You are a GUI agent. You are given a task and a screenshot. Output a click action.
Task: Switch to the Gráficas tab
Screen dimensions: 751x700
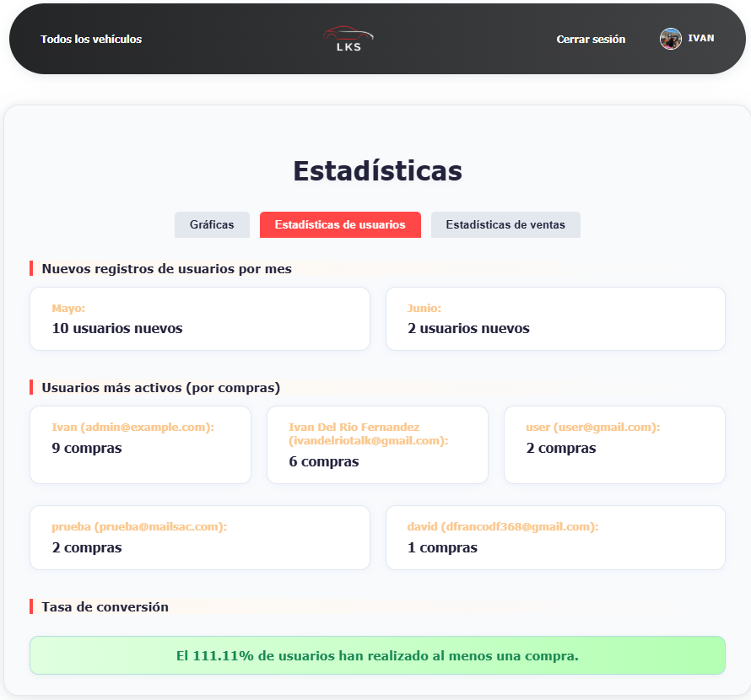tap(212, 225)
